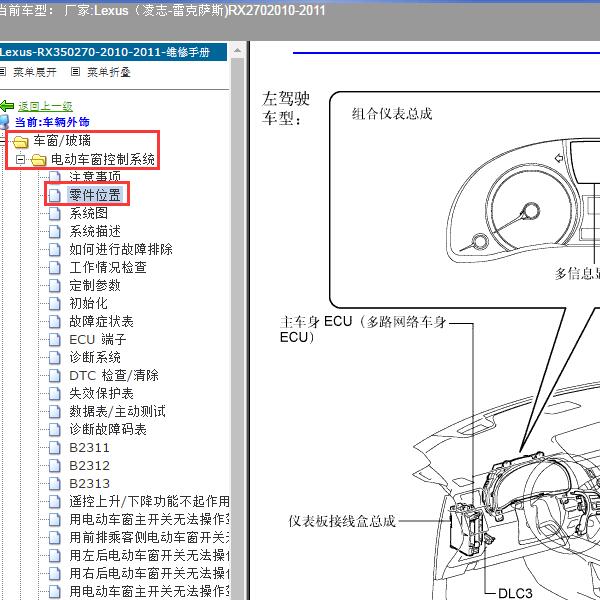Open the 注意事项 page
Viewport: 600px width, 600px height.
[x=95, y=177]
